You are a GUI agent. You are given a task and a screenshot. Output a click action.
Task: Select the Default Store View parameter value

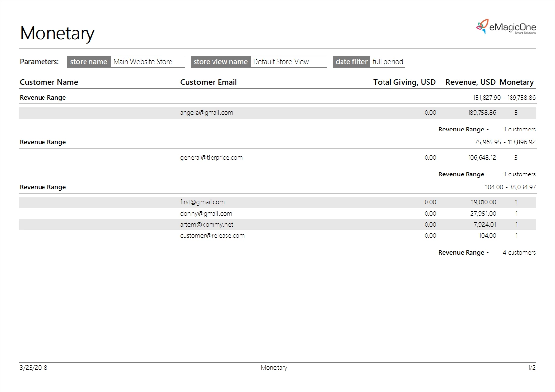[289, 62]
